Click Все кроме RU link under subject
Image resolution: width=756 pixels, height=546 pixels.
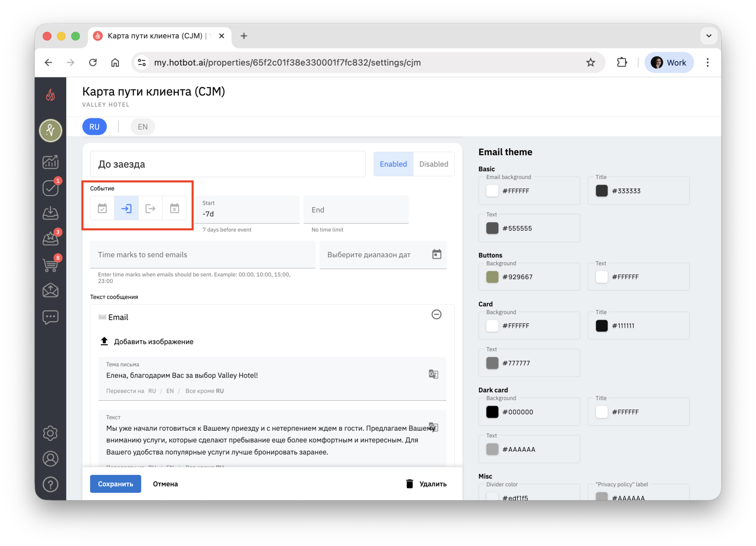tap(205, 391)
